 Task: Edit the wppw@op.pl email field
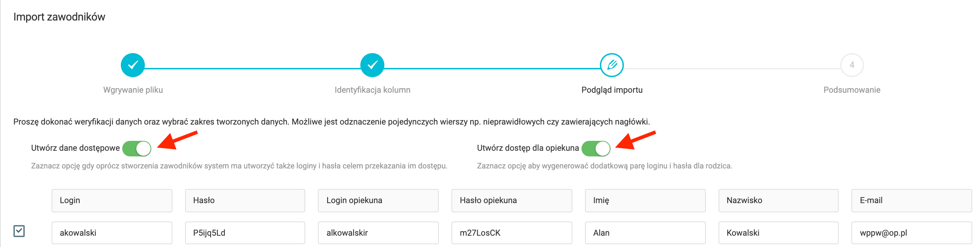[x=911, y=233]
